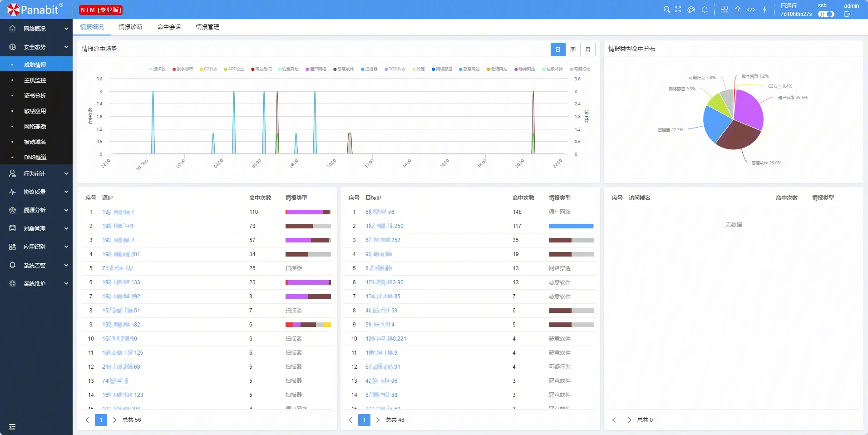Viewport: 868px width, 435px height.
Task: Open the 主机监控 sidebar page
Action: pos(35,80)
